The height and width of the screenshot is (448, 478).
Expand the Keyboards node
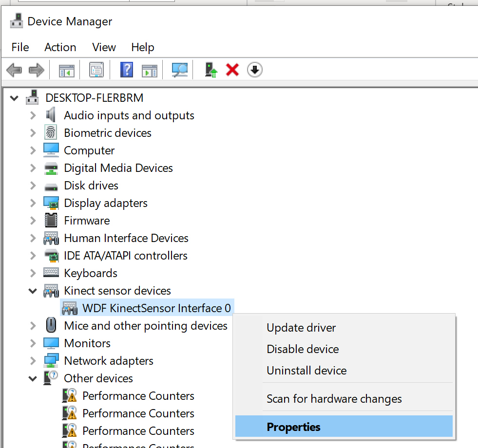(x=33, y=273)
